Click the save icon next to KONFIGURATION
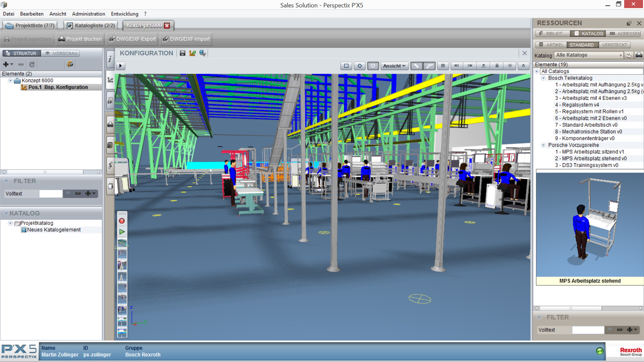 tap(182, 53)
